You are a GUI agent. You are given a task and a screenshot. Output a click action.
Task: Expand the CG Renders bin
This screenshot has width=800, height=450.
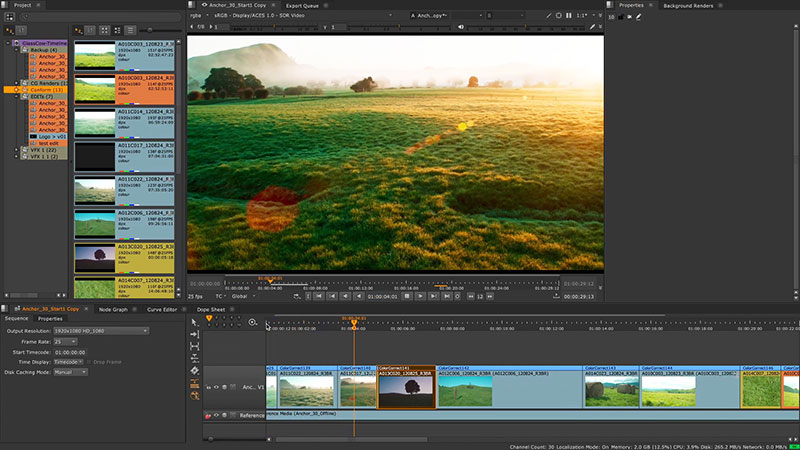[x=16, y=83]
